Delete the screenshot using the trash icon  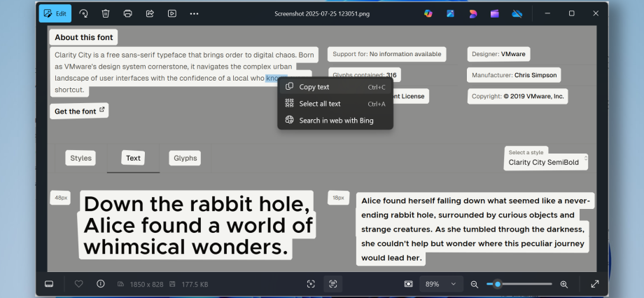106,13
